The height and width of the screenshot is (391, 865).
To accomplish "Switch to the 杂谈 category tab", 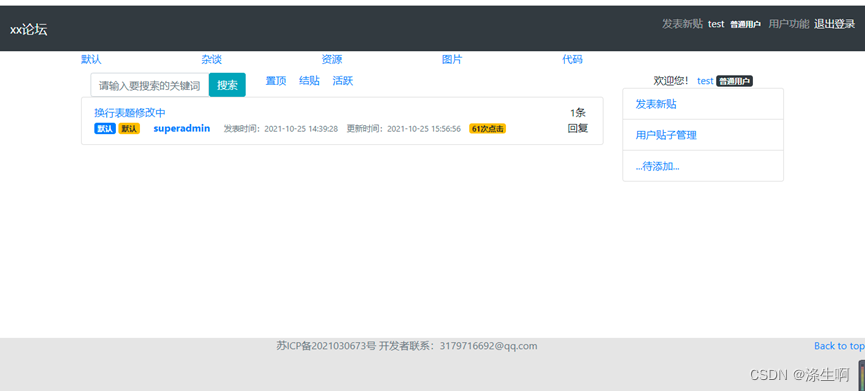I will (x=211, y=60).
